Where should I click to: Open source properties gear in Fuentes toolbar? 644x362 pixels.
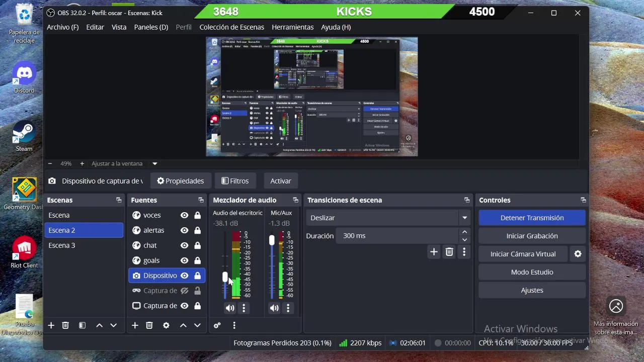click(x=166, y=325)
